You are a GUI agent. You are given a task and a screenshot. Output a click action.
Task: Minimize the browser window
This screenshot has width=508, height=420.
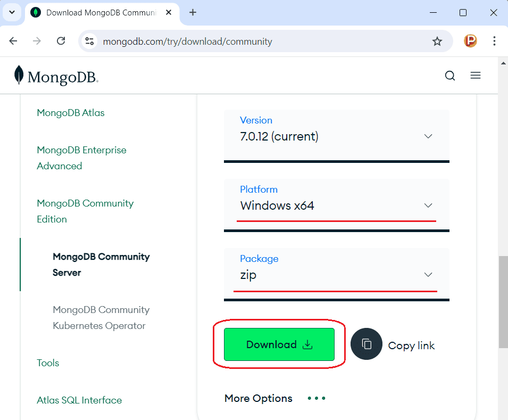click(x=433, y=13)
